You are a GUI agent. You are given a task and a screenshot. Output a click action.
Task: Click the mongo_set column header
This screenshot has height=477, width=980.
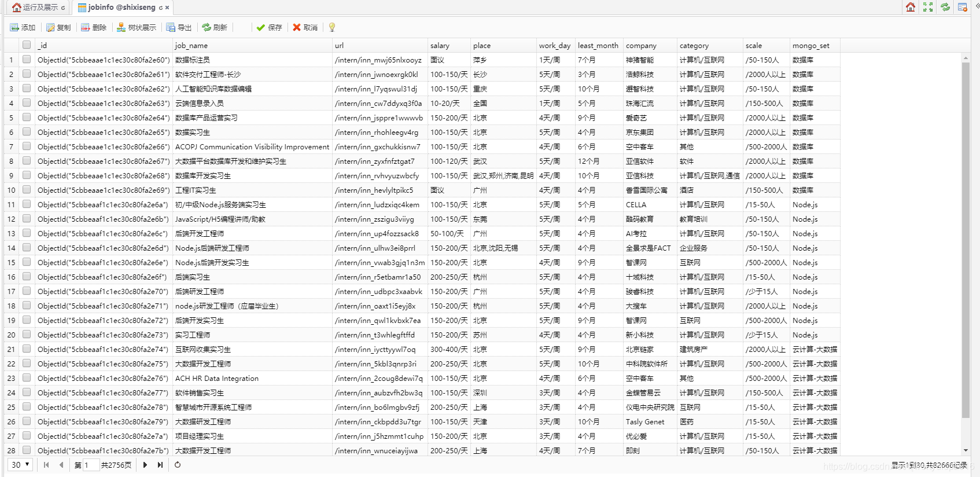click(x=815, y=45)
